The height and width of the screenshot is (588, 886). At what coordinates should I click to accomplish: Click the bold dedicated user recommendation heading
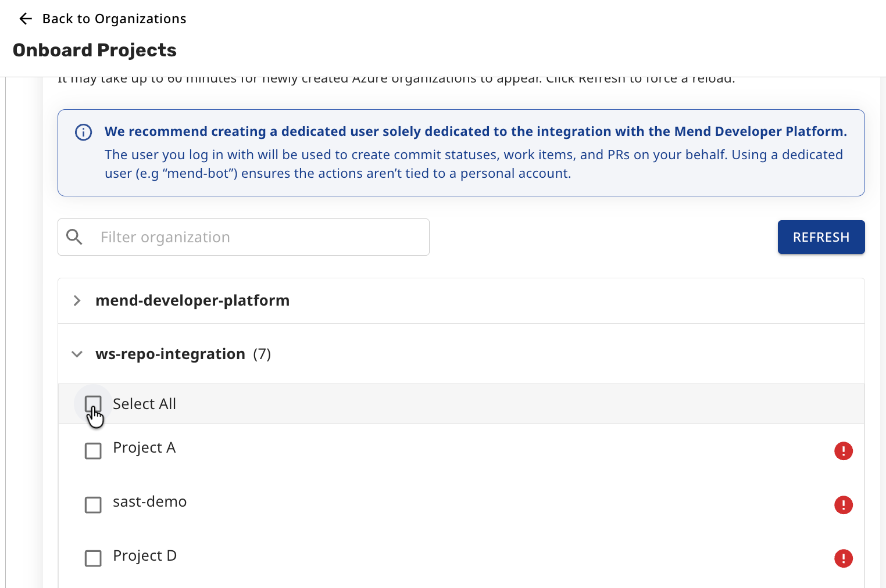tap(476, 131)
